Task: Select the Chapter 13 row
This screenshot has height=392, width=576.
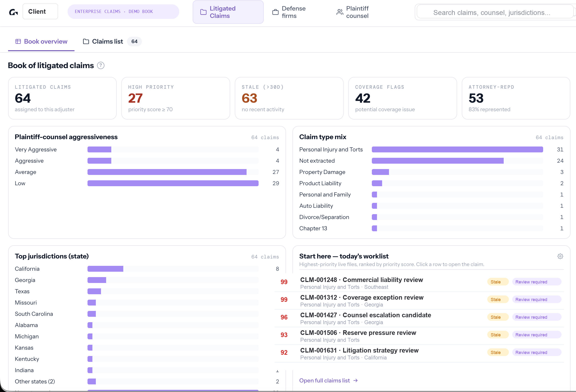Action: [431, 228]
